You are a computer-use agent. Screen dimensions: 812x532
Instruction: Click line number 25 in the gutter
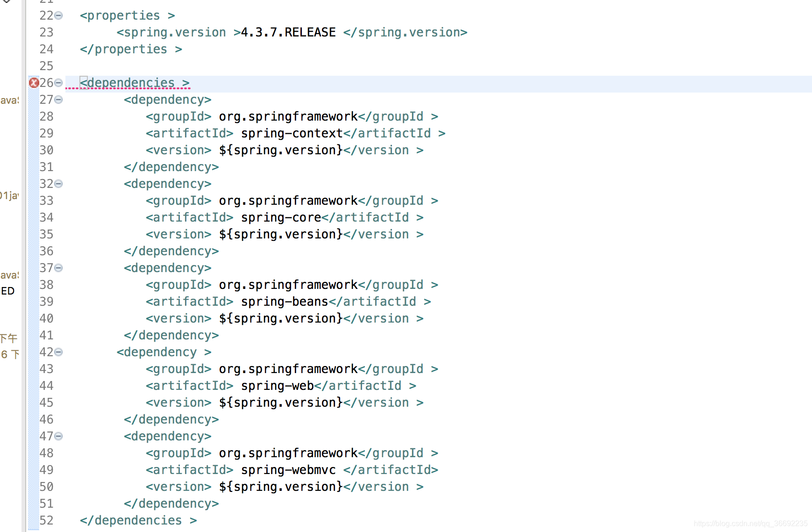tap(46, 66)
